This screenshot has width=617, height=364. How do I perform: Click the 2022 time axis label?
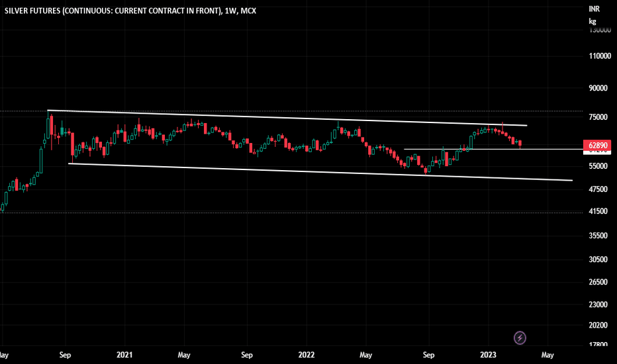point(306,355)
